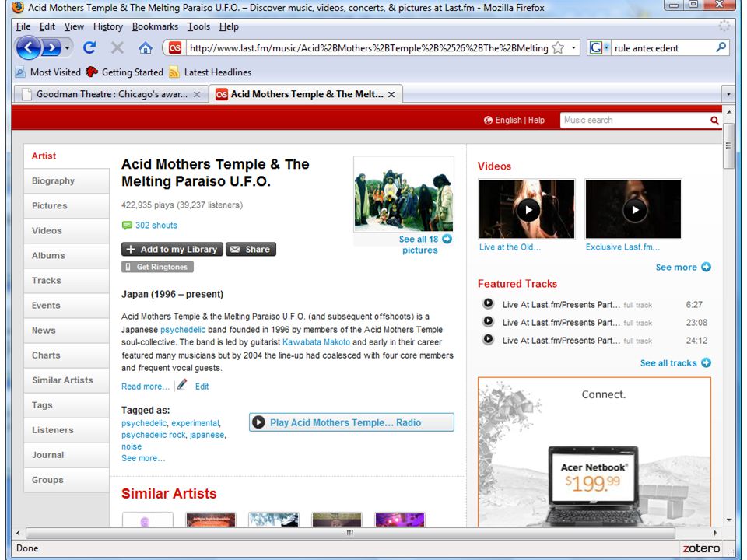Open the Getting Started bookmark
Screen dimensions: 747x560
tap(124, 72)
